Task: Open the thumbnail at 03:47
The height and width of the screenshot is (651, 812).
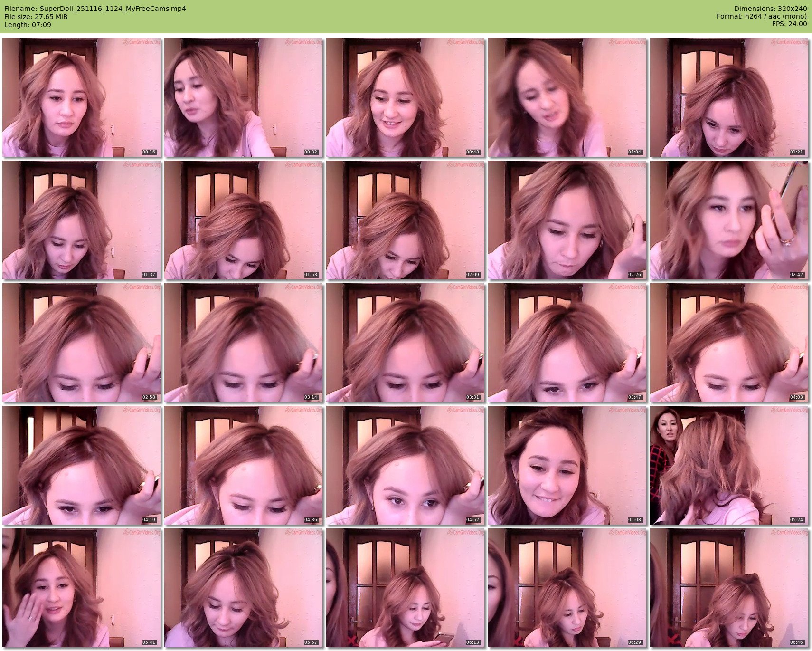Action: pos(567,343)
